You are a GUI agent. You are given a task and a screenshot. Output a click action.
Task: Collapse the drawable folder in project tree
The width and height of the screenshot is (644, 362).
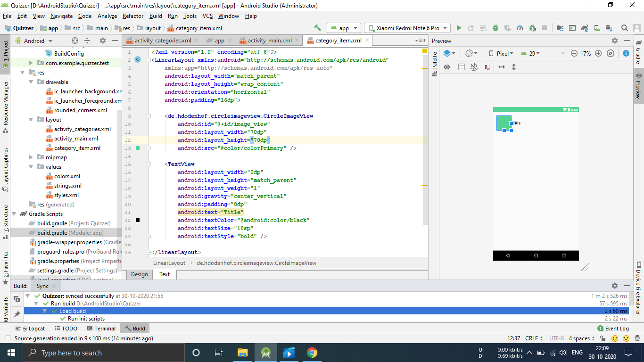point(31,82)
